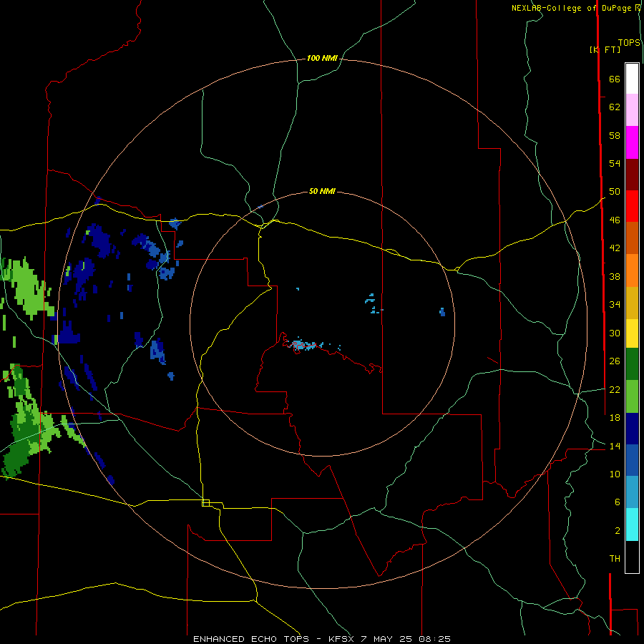Viewport: 644px width, 644px height.
Task: Click the legend value "54"
Action: click(x=615, y=163)
